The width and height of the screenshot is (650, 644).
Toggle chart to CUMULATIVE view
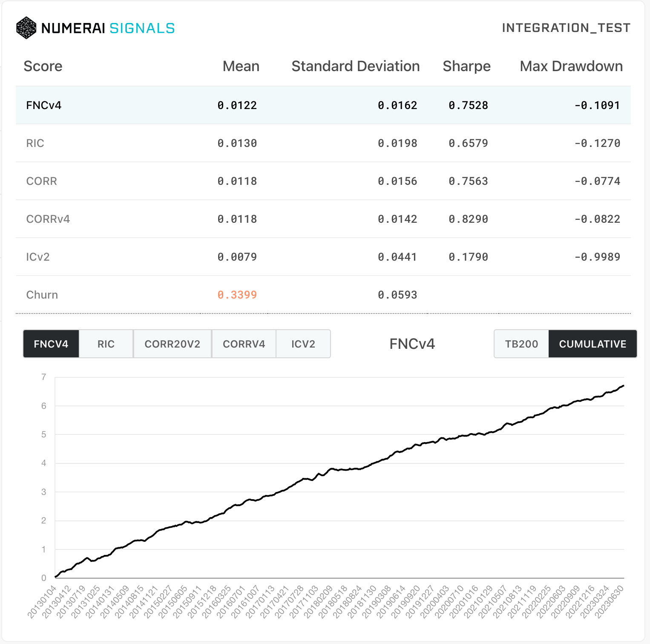pos(592,344)
